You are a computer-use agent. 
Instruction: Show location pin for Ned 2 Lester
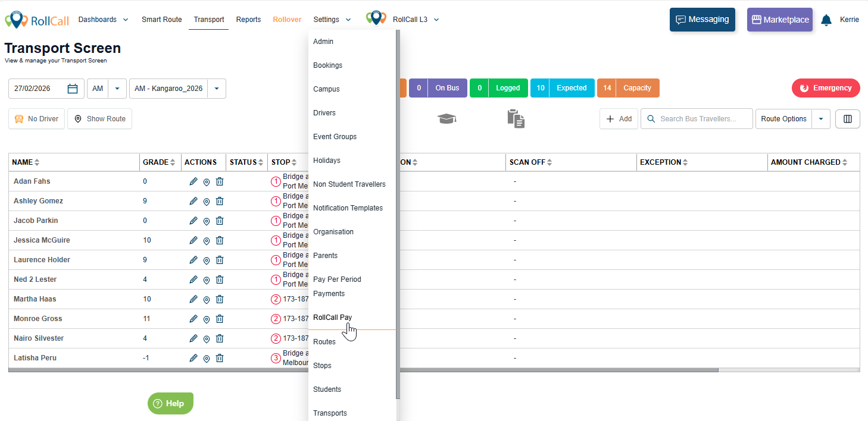[207, 280]
